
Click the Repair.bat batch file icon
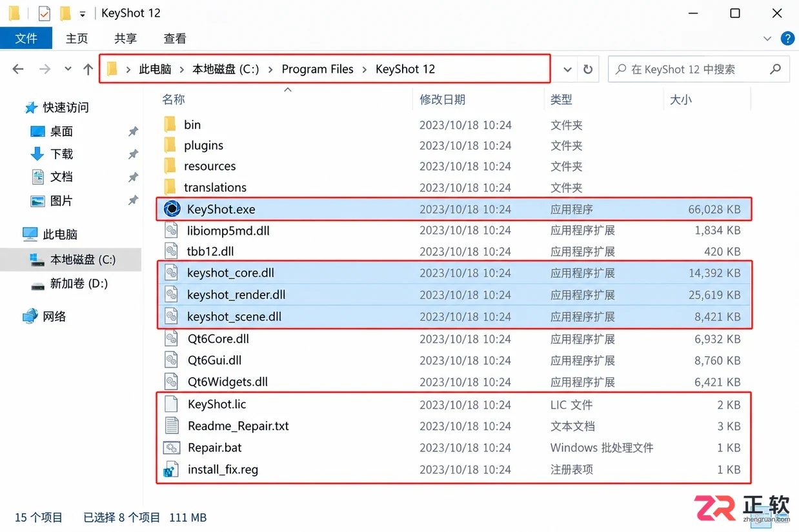(x=171, y=448)
